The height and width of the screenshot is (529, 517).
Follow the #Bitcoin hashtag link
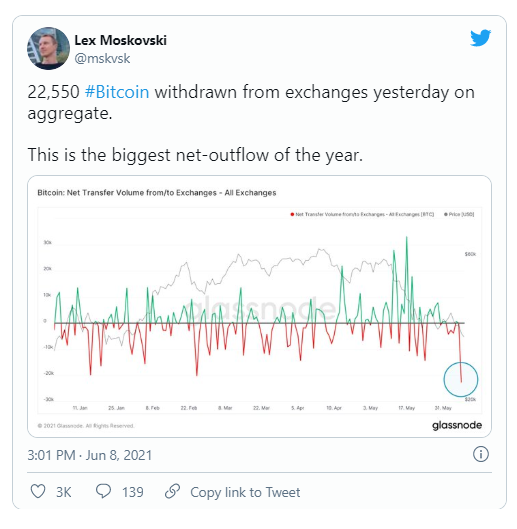click(117, 92)
